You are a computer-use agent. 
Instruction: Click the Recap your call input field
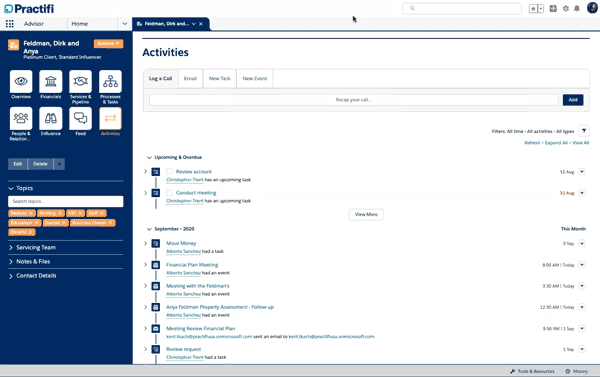[x=354, y=100]
